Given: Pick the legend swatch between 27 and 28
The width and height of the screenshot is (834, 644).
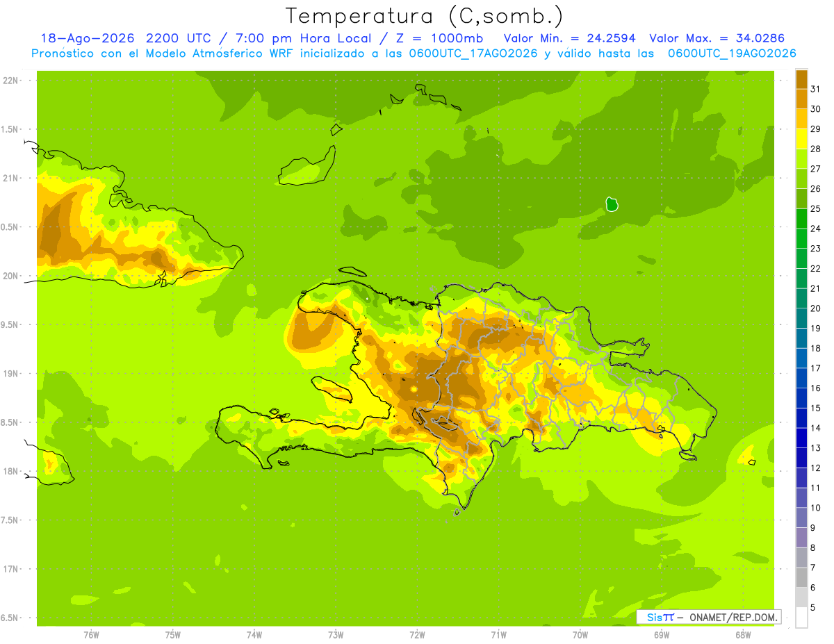Looking at the screenshot, I should coord(801,158).
